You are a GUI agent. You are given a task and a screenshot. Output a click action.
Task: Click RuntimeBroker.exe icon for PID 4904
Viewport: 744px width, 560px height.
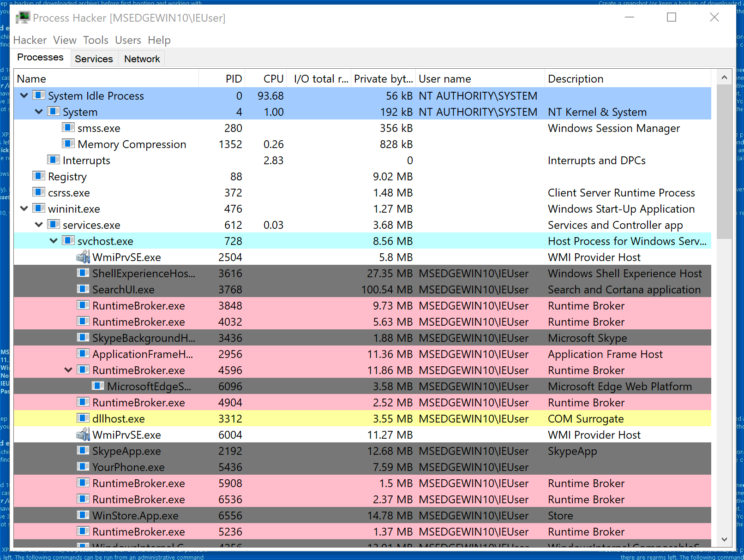pyautogui.click(x=83, y=402)
